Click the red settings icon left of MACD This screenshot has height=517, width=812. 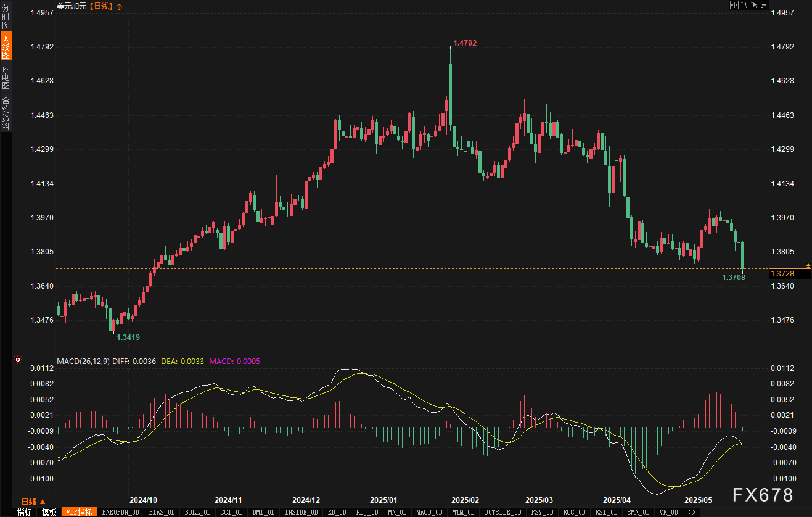coord(18,360)
